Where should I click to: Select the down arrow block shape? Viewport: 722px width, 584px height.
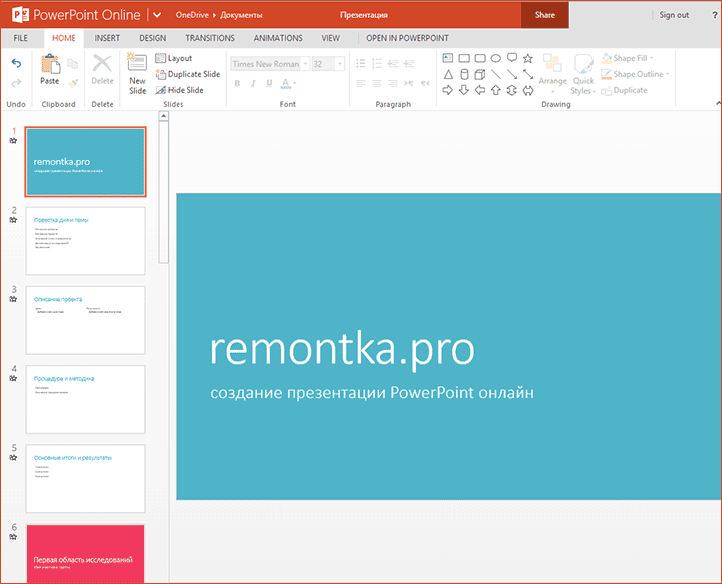(464, 90)
